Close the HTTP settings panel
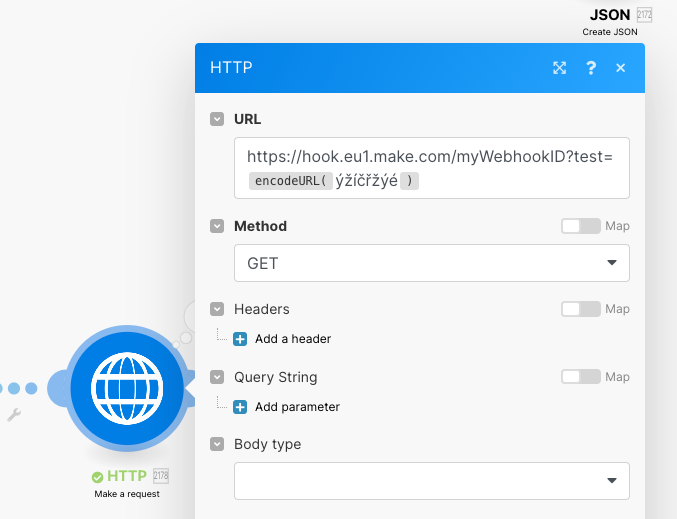677x519 pixels. (621, 68)
